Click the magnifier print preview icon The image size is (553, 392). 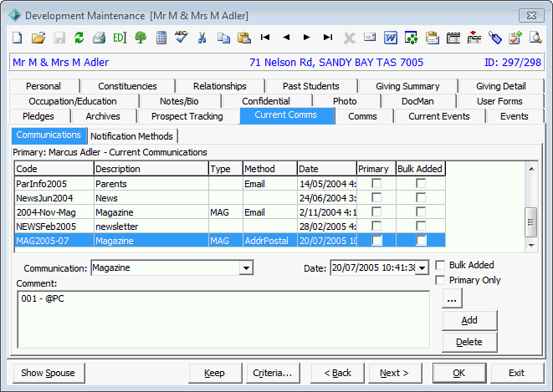(535, 38)
